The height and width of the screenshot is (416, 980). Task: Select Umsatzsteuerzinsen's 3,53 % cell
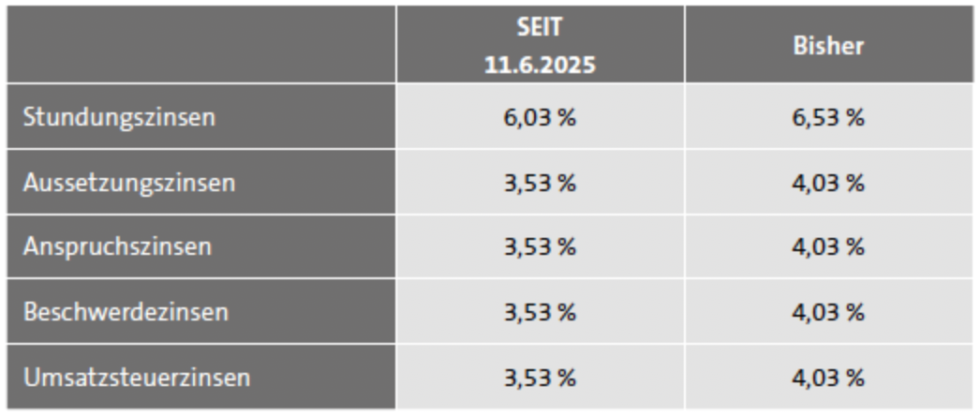540,378
